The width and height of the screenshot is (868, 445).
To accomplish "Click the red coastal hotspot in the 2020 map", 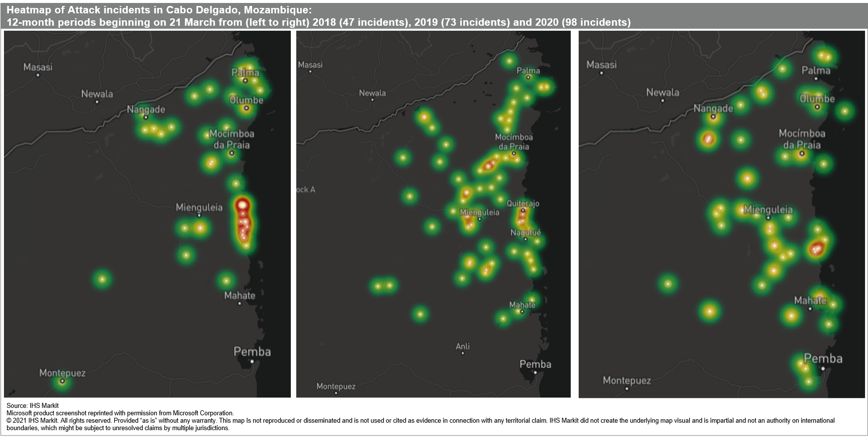I will (816, 249).
